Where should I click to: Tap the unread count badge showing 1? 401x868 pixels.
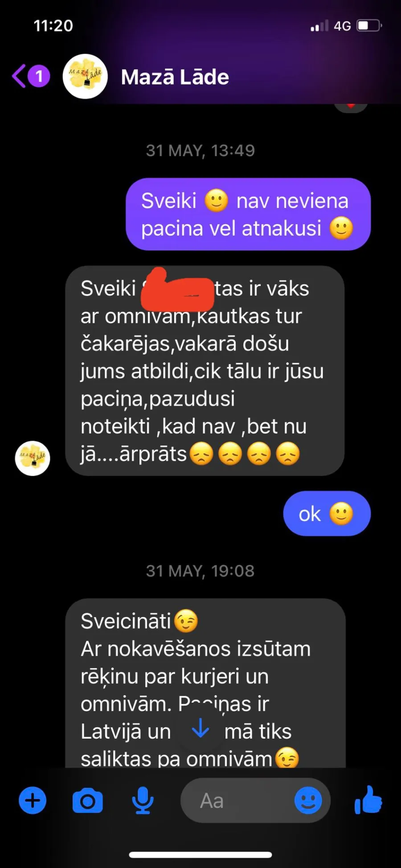pos(39,76)
